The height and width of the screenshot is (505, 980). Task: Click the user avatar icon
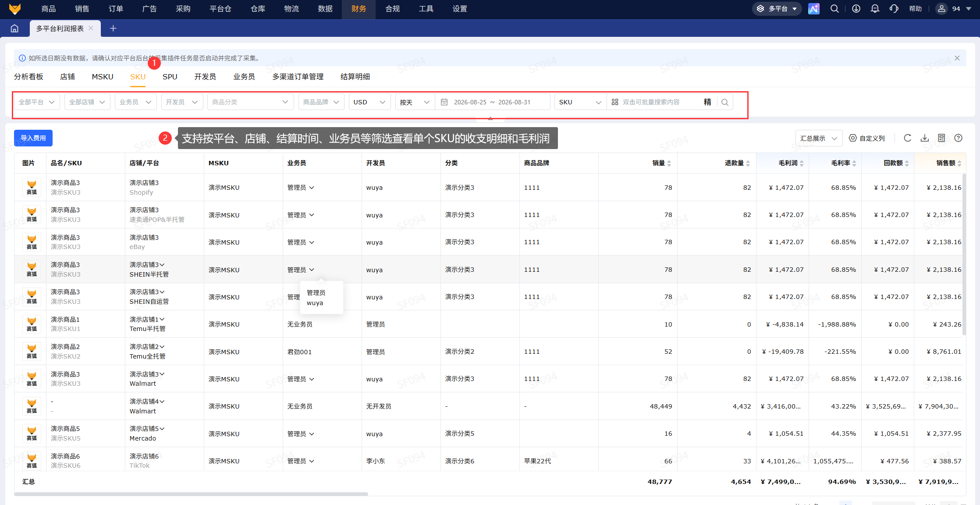(x=941, y=9)
